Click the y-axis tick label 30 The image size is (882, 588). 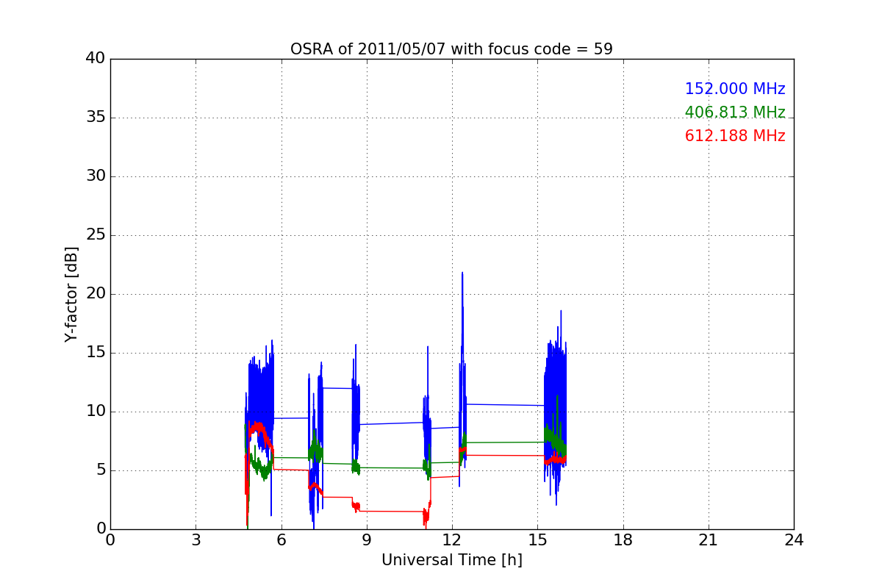[x=96, y=176]
